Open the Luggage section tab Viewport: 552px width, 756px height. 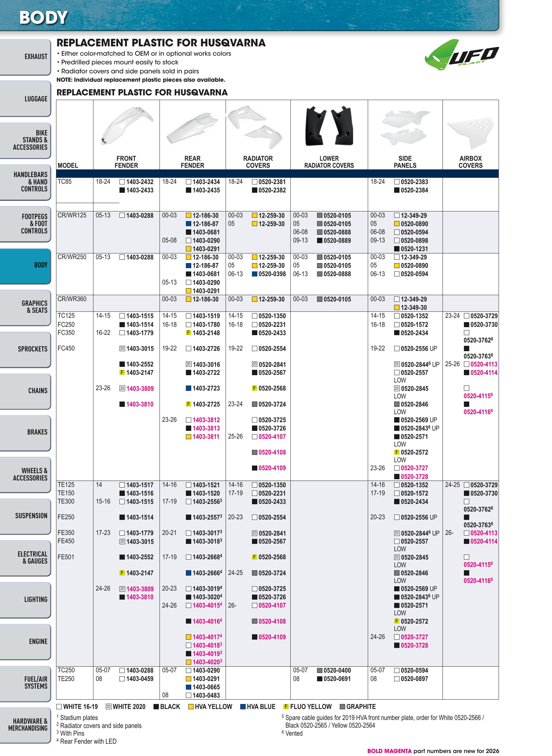(x=25, y=99)
